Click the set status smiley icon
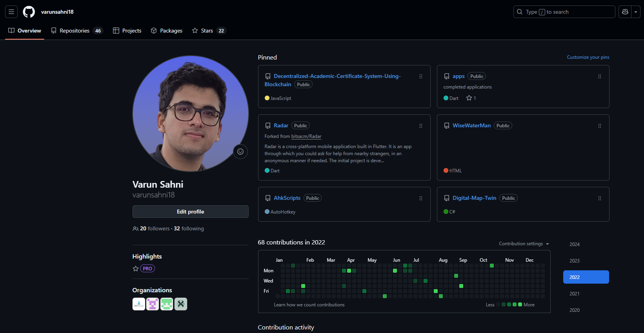This screenshot has width=644, height=333. tap(240, 152)
